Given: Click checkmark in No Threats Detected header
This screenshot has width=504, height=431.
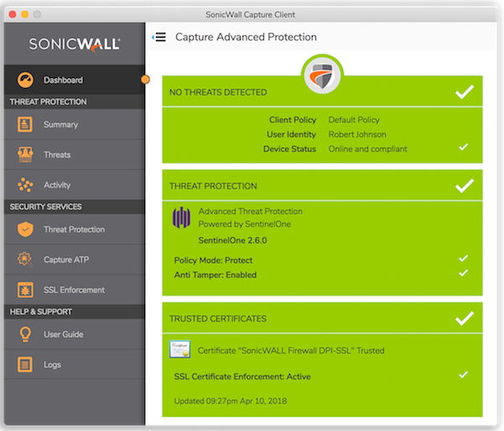Looking at the screenshot, I should [465, 92].
